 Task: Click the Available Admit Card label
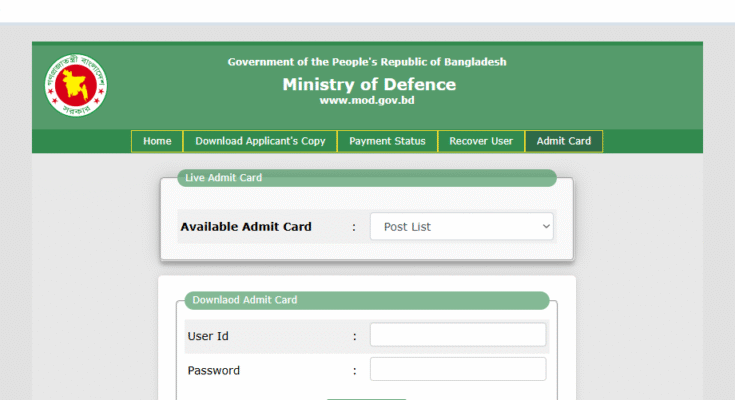pyautogui.click(x=246, y=227)
